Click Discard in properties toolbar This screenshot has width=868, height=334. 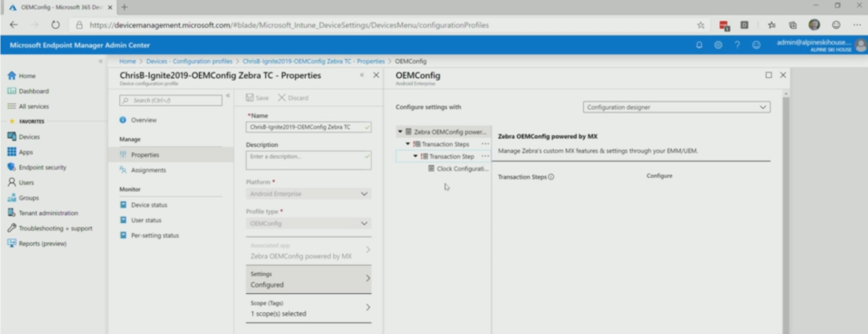tap(293, 98)
